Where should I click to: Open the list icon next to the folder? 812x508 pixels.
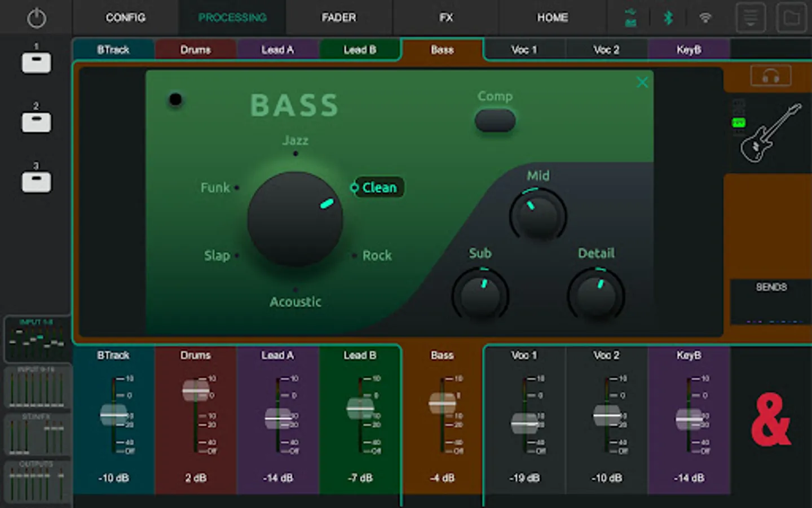[751, 17]
